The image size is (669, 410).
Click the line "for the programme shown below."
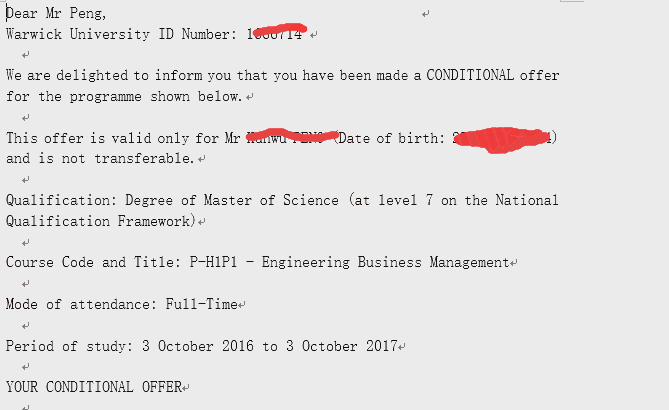[125, 97]
